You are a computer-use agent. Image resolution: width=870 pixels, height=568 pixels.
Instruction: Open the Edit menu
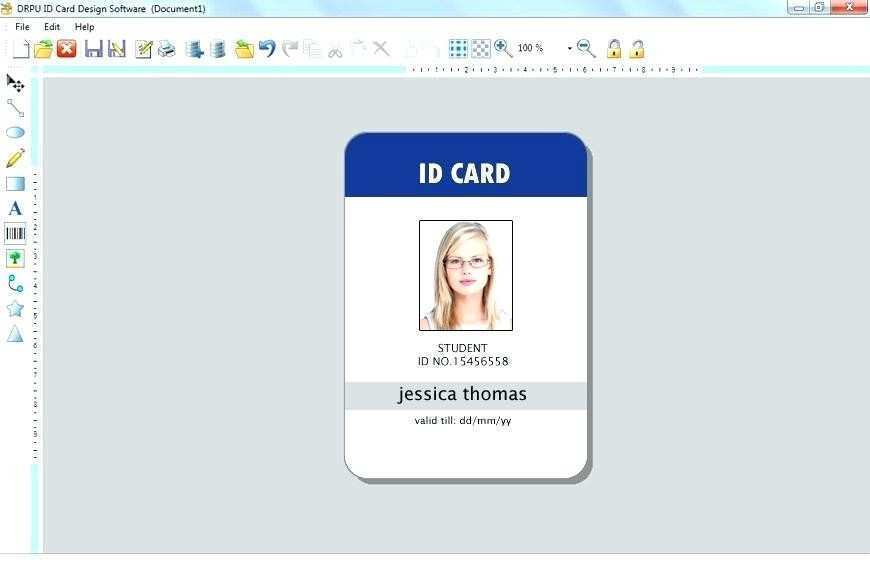coord(52,27)
